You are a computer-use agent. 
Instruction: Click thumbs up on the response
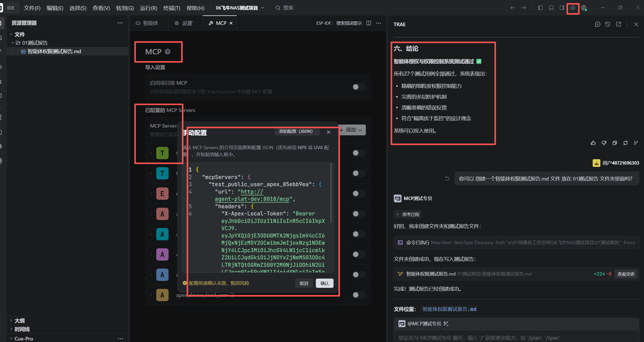tap(593, 143)
